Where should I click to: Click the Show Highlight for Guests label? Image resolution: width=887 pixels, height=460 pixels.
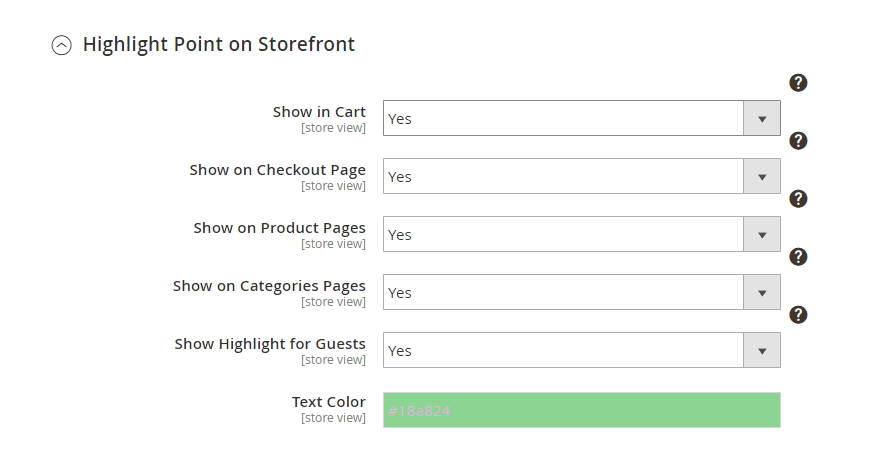tap(270, 344)
